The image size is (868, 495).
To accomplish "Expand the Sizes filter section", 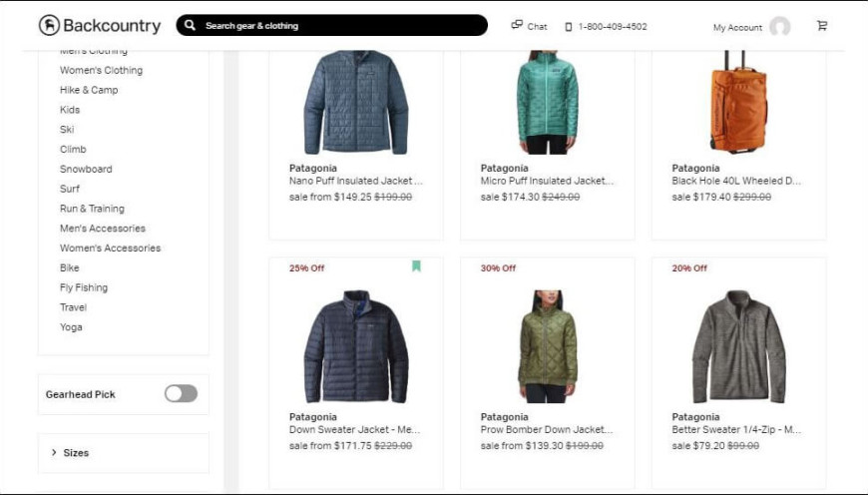I will tap(124, 453).
